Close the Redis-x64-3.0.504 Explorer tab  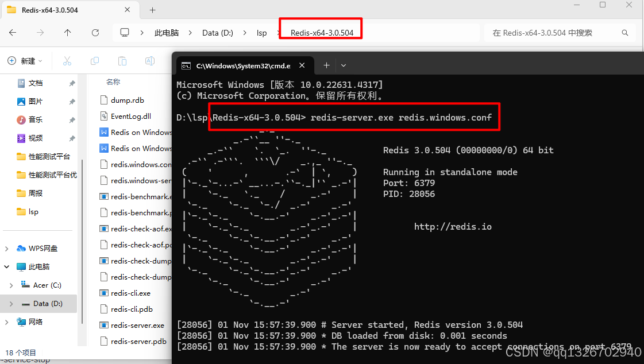pyautogui.click(x=128, y=10)
